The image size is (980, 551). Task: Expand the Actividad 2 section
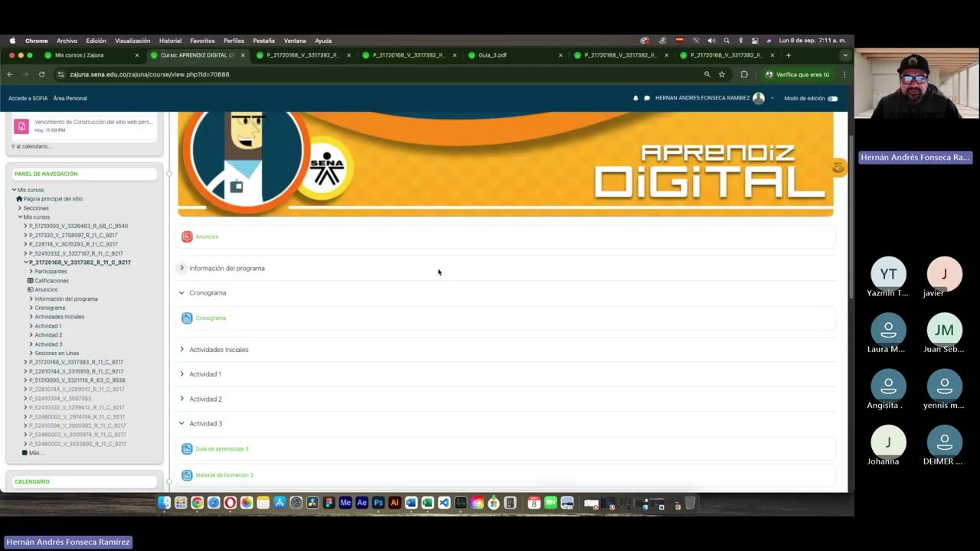181,399
